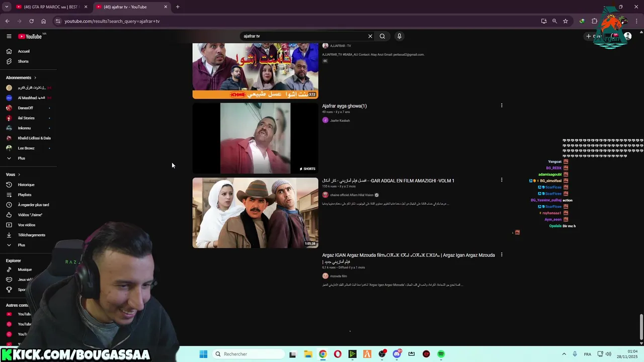Screen dimensions: 644x362
Task: Open Musique under Explorer
Action: point(25,269)
